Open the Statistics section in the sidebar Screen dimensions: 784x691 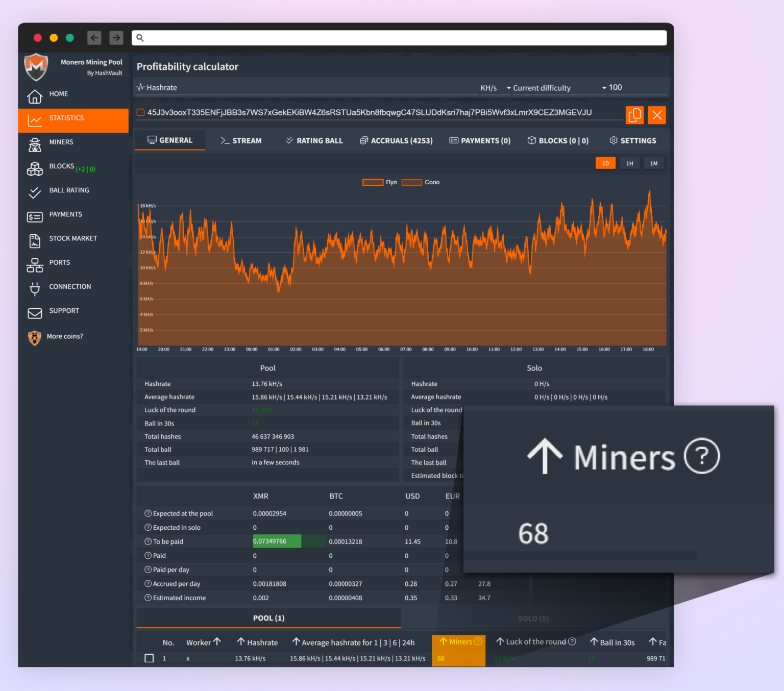66,118
